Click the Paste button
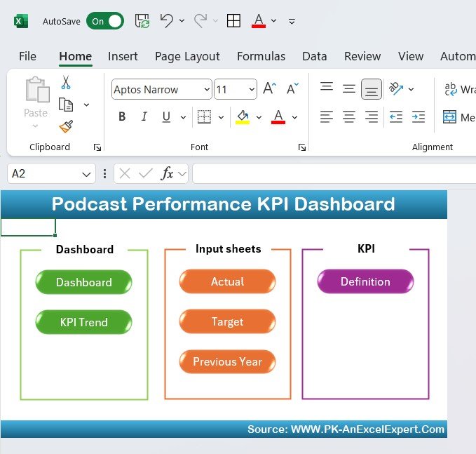Viewport: 476px width, 454px height. (x=36, y=102)
